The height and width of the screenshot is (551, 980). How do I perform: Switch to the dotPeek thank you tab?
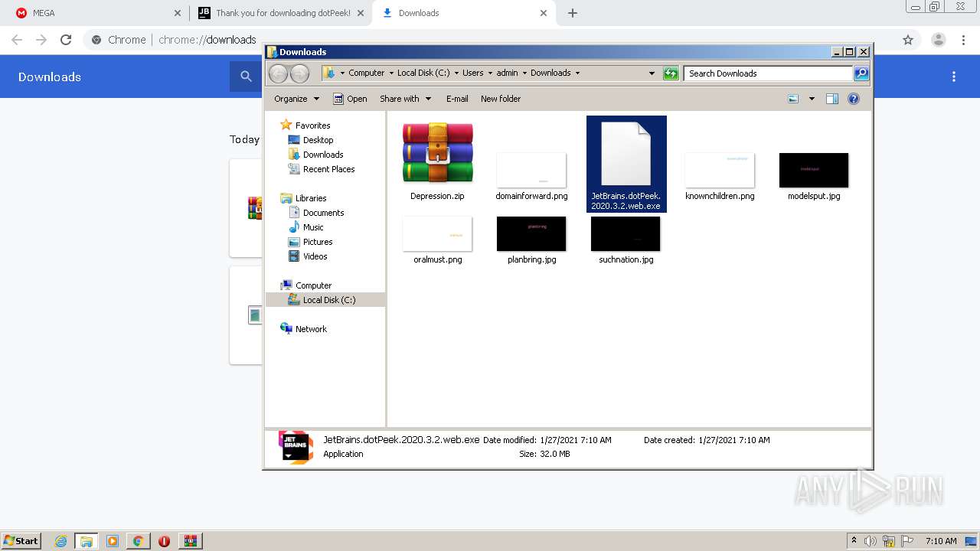280,13
